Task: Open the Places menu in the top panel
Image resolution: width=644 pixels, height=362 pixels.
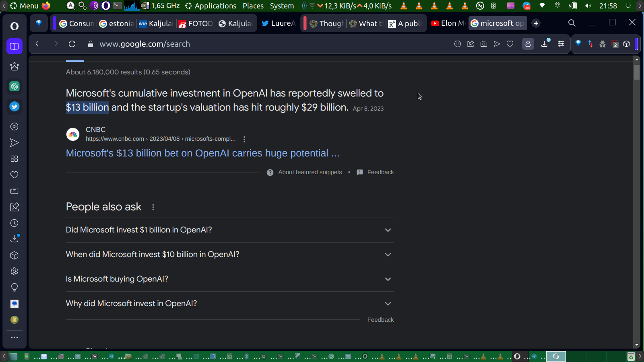Action: pos(253,6)
